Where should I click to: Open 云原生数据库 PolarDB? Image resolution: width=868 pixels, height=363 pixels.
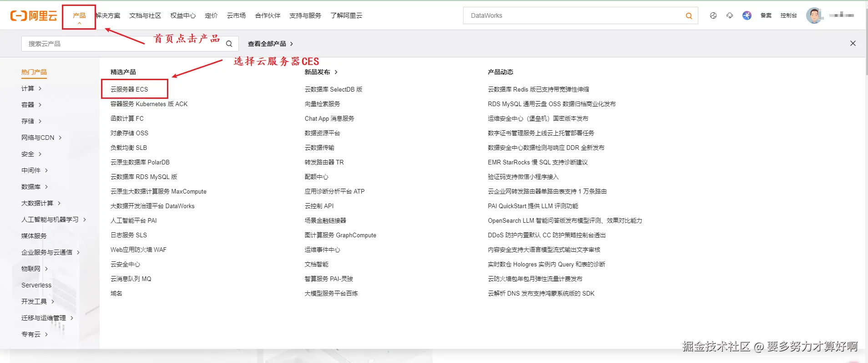(x=140, y=162)
